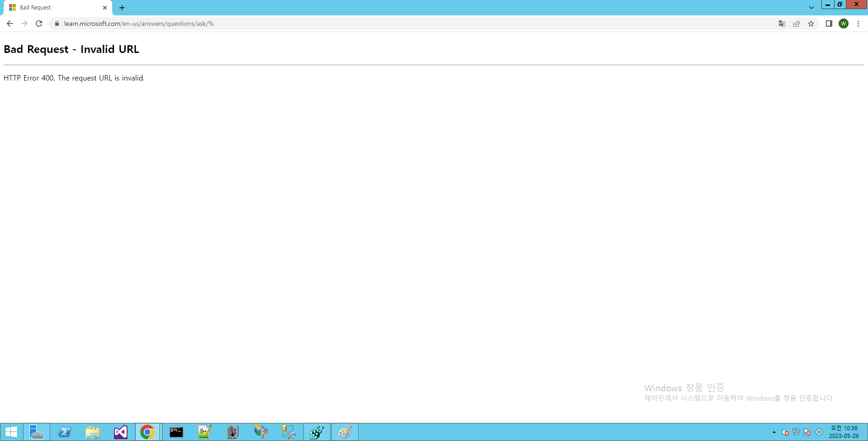
Task: Open Command Prompt from the taskbar
Action: pos(176,432)
